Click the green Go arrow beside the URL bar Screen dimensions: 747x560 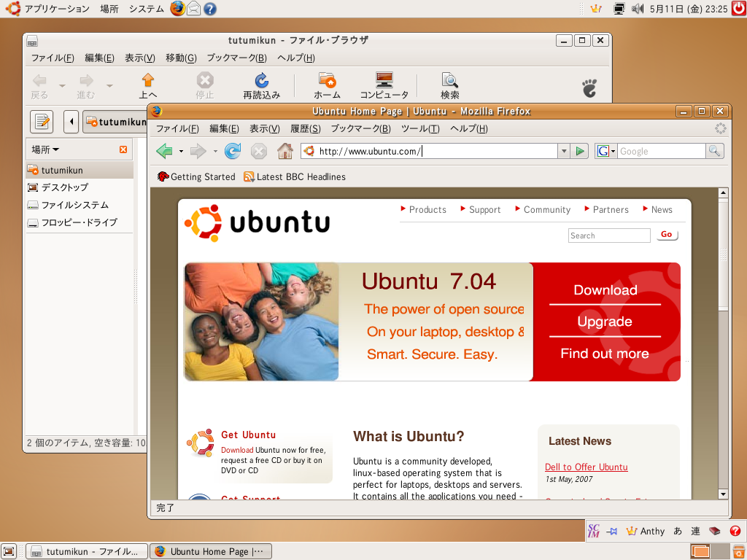579,151
